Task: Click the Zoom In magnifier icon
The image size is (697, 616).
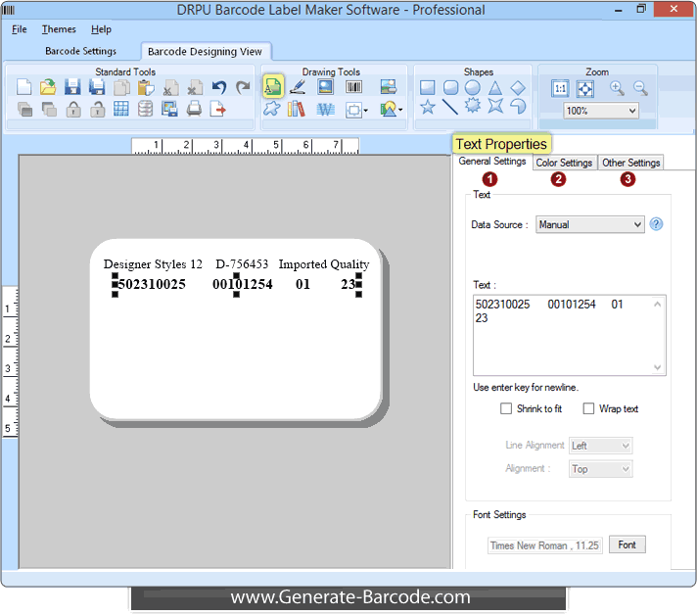Action: (617, 88)
